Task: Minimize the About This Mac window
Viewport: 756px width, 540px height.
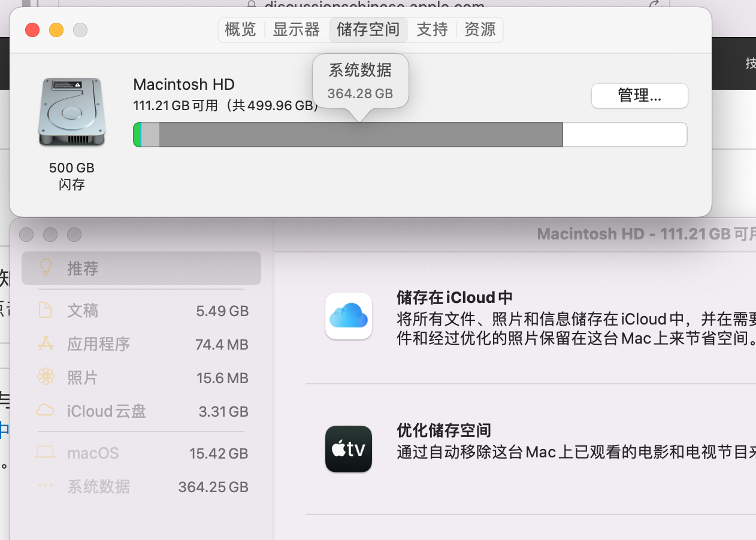Action: [x=56, y=30]
